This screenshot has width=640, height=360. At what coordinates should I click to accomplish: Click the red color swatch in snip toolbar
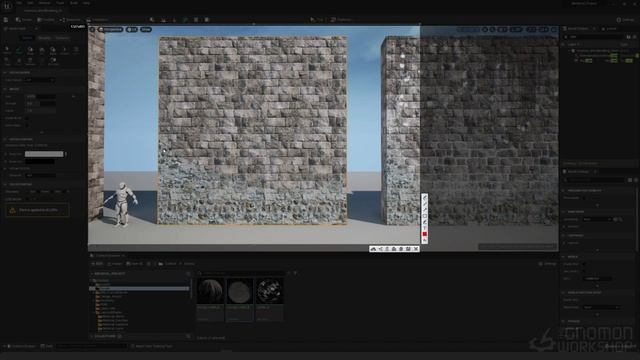click(424, 234)
